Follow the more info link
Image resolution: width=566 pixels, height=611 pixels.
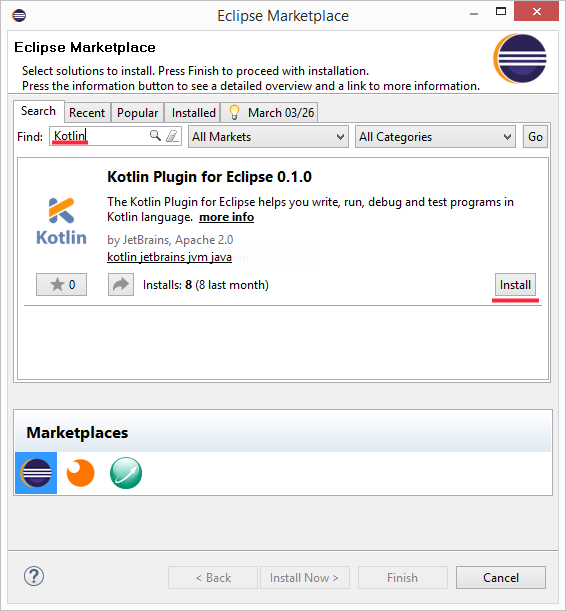226,217
